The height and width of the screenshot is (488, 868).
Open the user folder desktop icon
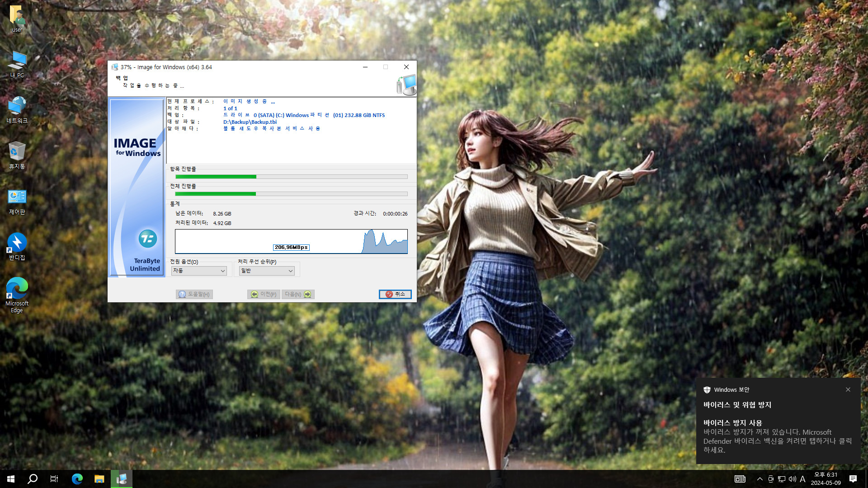tap(17, 19)
